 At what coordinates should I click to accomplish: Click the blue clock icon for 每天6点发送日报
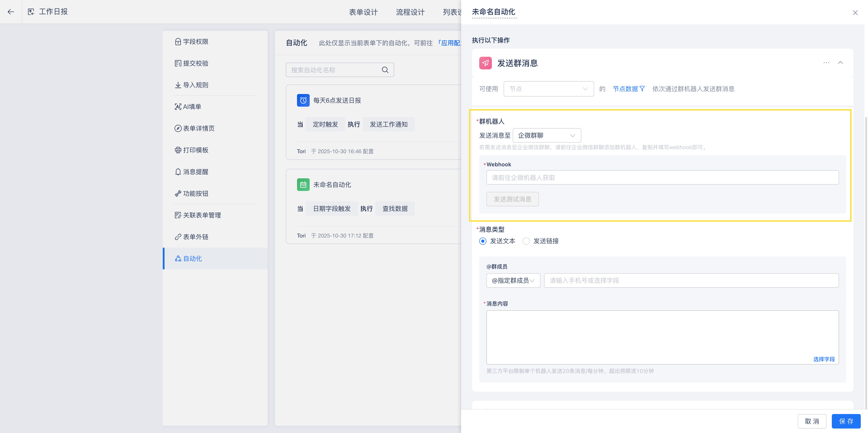click(303, 100)
